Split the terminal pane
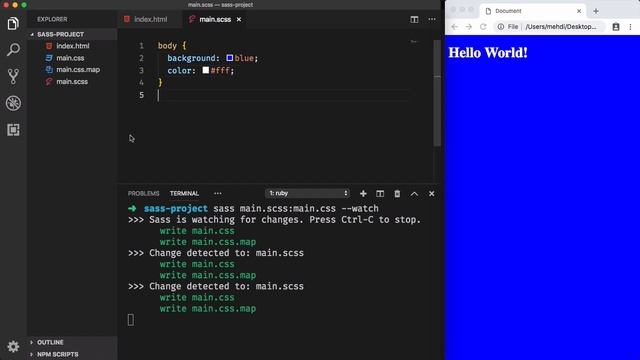Image resolution: width=640 pixels, height=360 pixels. click(380, 193)
